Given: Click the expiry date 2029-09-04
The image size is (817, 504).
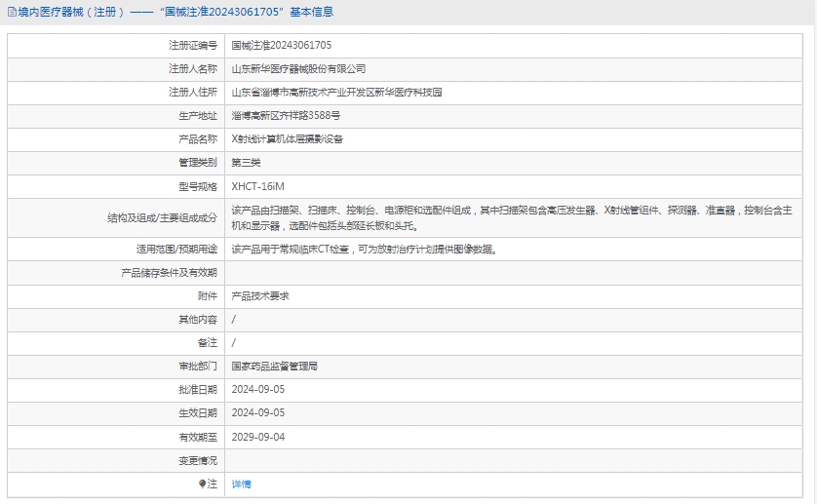Looking at the screenshot, I should click(x=257, y=437).
